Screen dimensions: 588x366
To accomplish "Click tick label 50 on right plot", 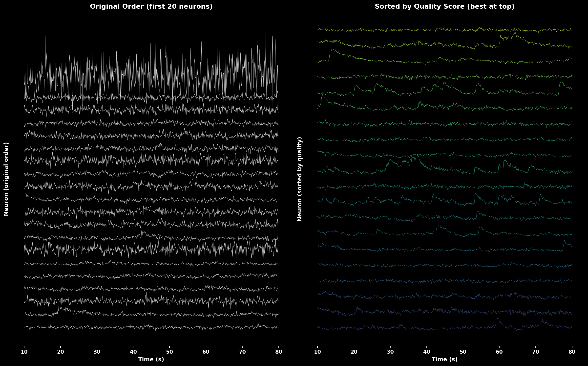I will (463, 352).
